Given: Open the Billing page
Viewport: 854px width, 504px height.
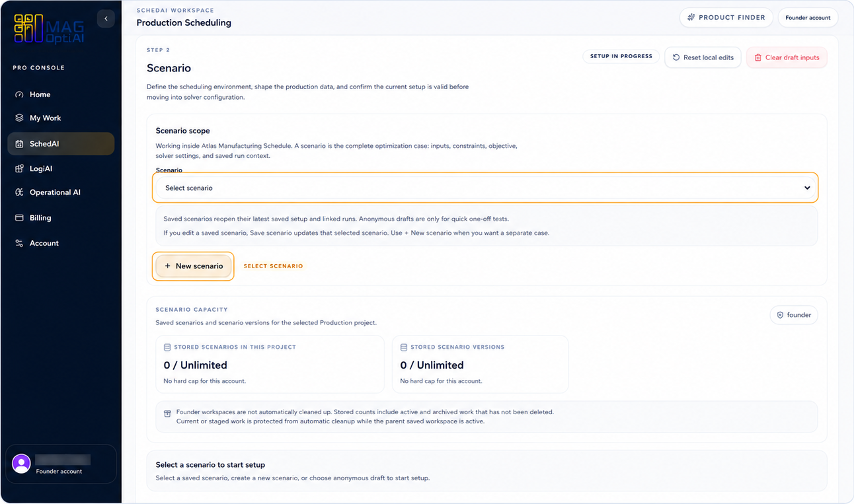Looking at the screenshot, I should 61,218.
